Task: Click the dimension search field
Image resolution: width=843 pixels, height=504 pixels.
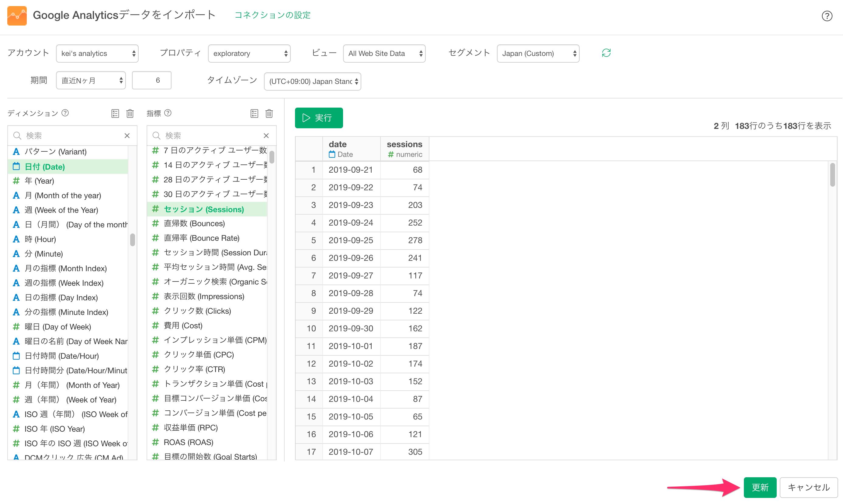Action: [x=72, y=136]
